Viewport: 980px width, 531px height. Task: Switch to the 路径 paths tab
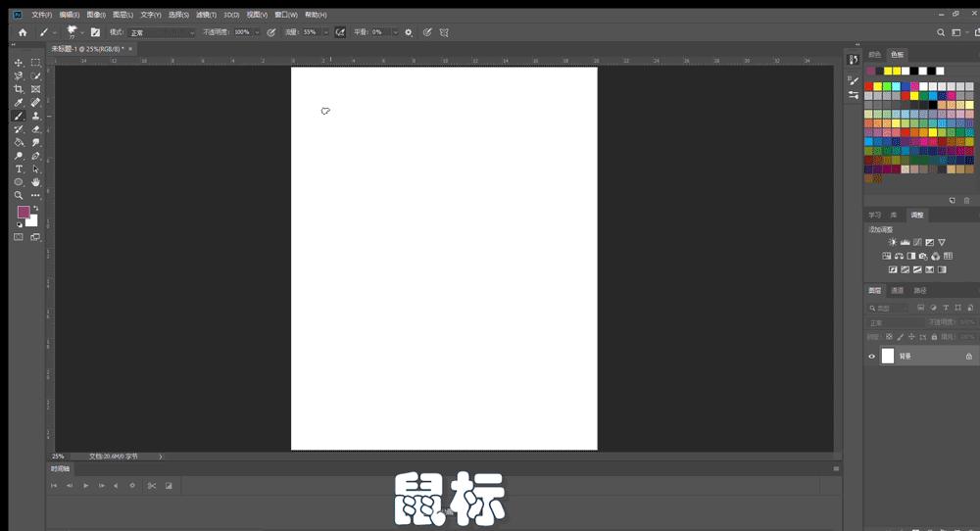(920, 291)
